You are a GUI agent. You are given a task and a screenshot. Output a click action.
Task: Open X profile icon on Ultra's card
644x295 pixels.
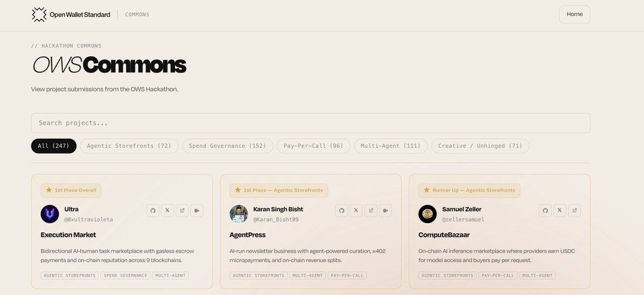coord(167,210)
